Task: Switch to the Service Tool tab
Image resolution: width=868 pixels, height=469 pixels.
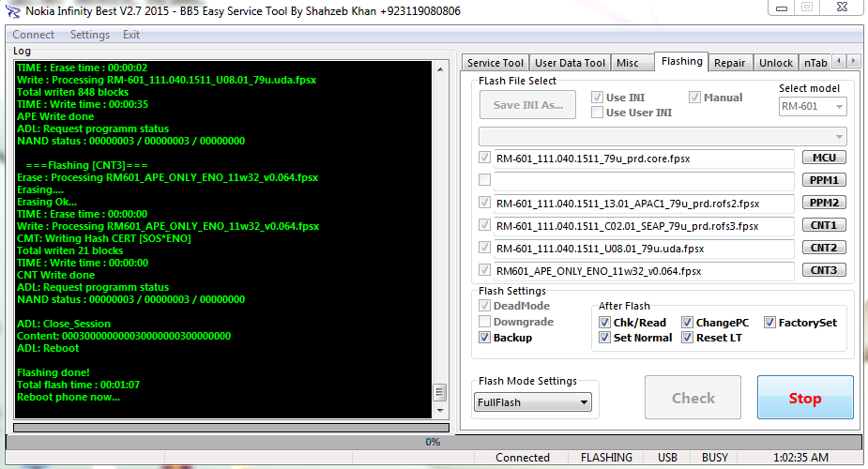Action: pos(495,63)
